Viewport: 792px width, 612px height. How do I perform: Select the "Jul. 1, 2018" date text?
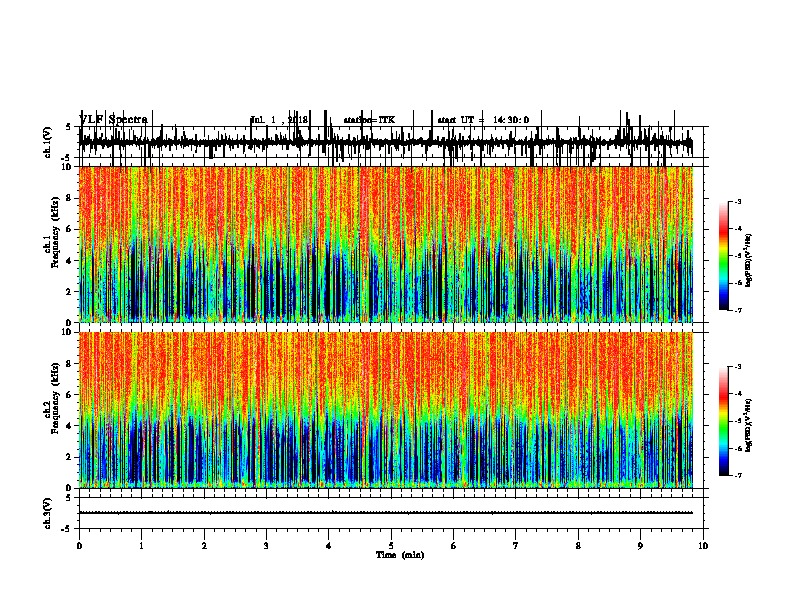(x=279, y=120)
